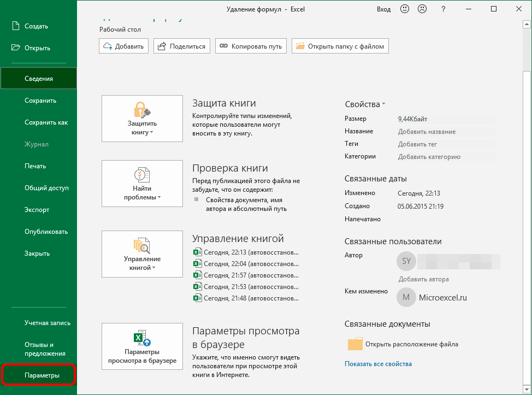The image size is (532, 395).
Task: Click the Копировать путь button
Action: pyautogui.click(x=251, y=46)
